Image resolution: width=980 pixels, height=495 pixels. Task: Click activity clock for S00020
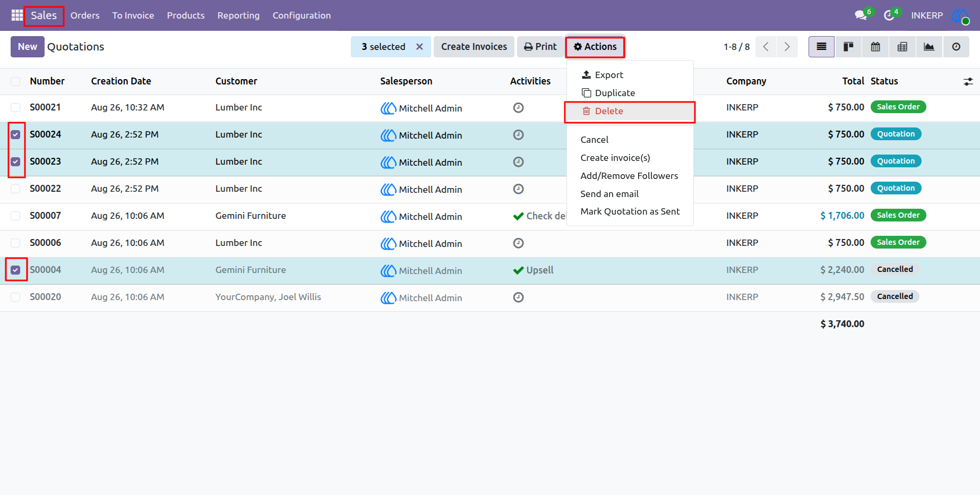click(x=519, y=297)
